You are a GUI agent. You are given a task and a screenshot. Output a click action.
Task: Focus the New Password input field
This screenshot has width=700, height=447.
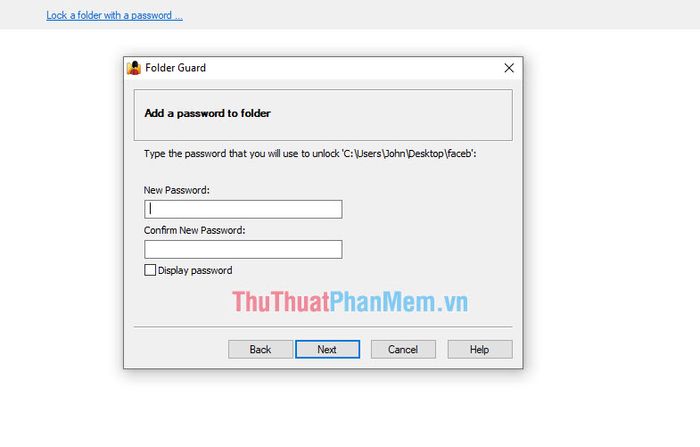pos(243,209)
